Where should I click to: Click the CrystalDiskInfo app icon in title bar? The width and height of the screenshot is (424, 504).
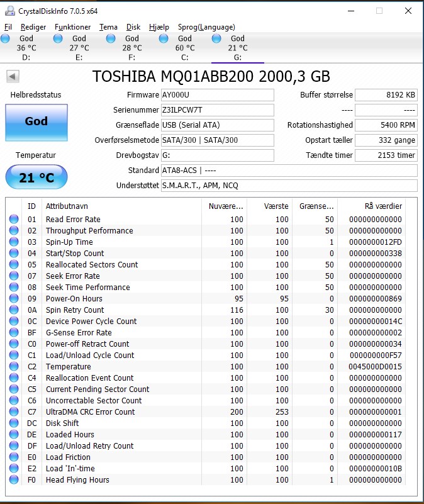coord(9,11)
